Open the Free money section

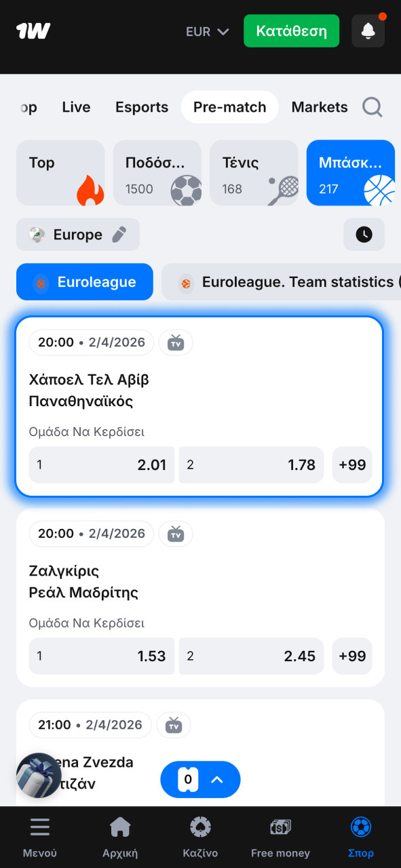point(280,835)
